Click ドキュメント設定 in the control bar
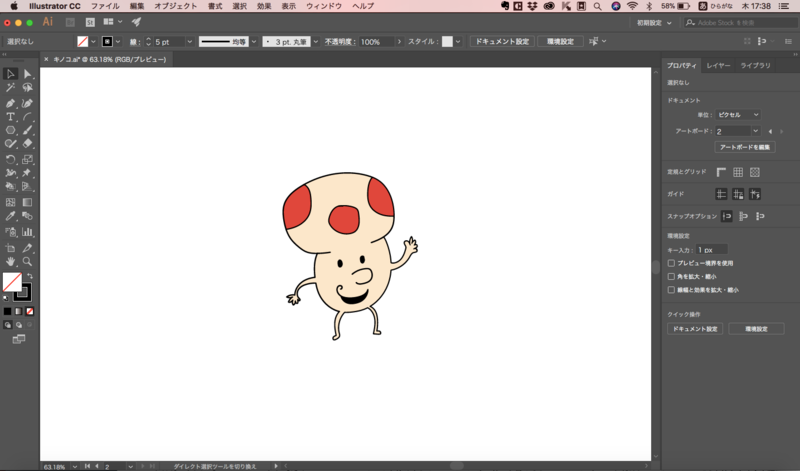 click(x=502, y=42)
